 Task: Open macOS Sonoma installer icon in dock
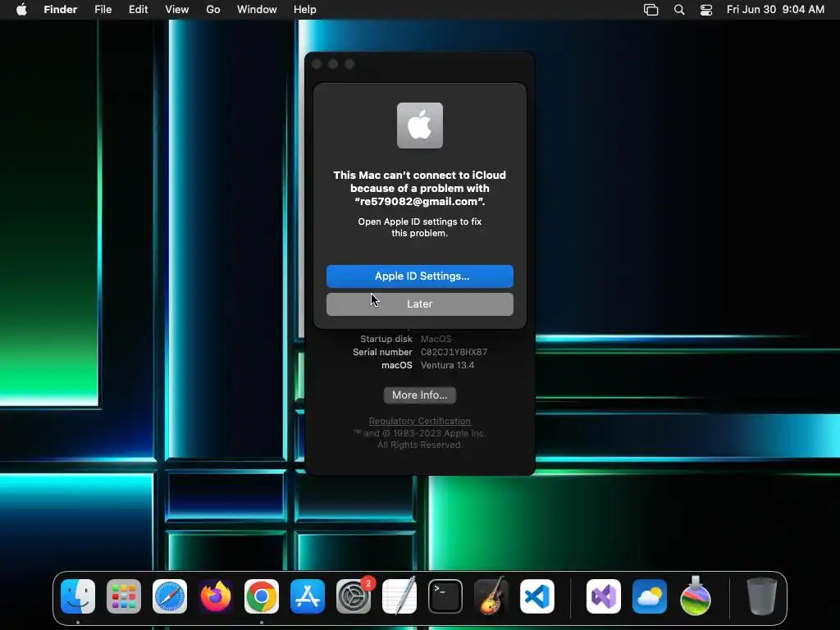point(696,596)
